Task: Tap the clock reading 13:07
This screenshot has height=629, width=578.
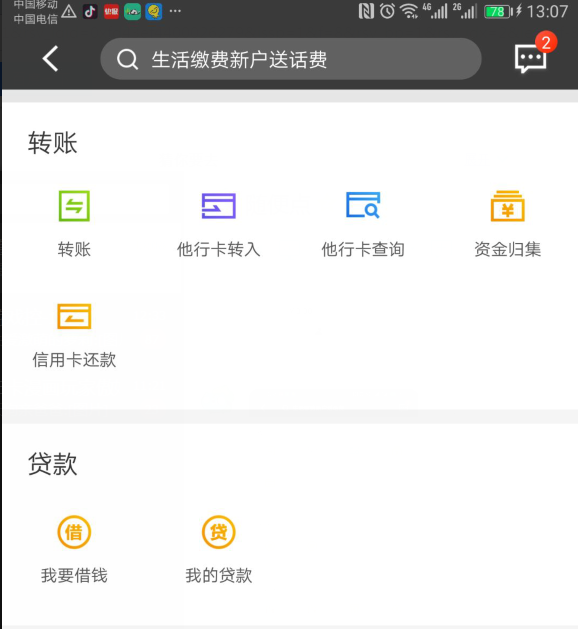Action: 548,11
